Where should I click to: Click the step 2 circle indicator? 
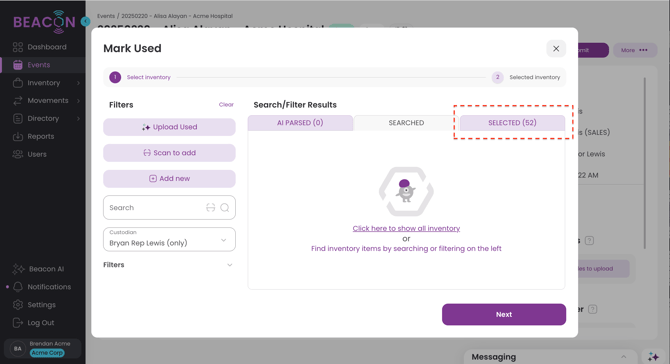click(x=497, y=77)
